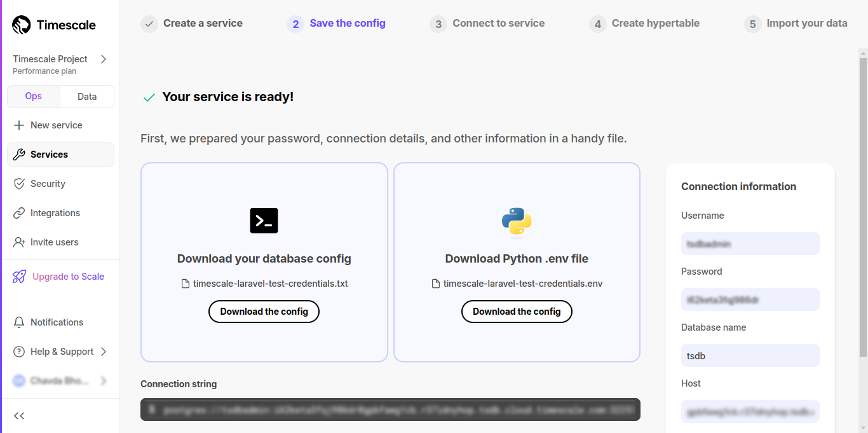Switch to the Ops tab

34,97
